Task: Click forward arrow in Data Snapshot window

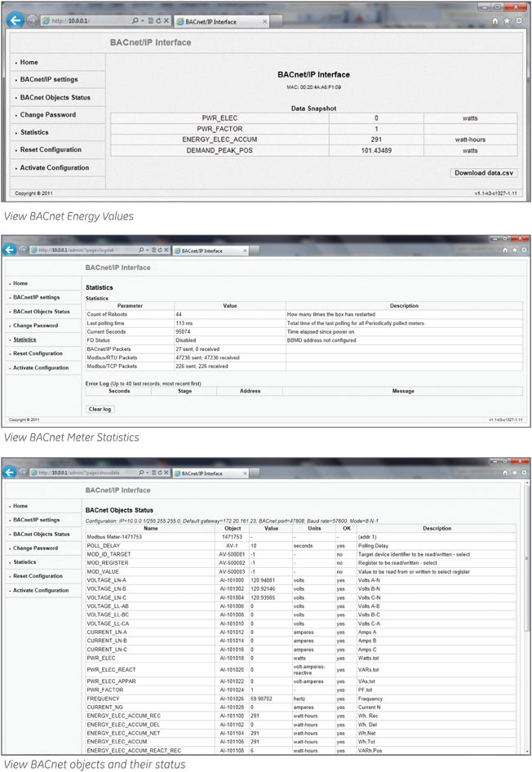Action: pos(32,20)
